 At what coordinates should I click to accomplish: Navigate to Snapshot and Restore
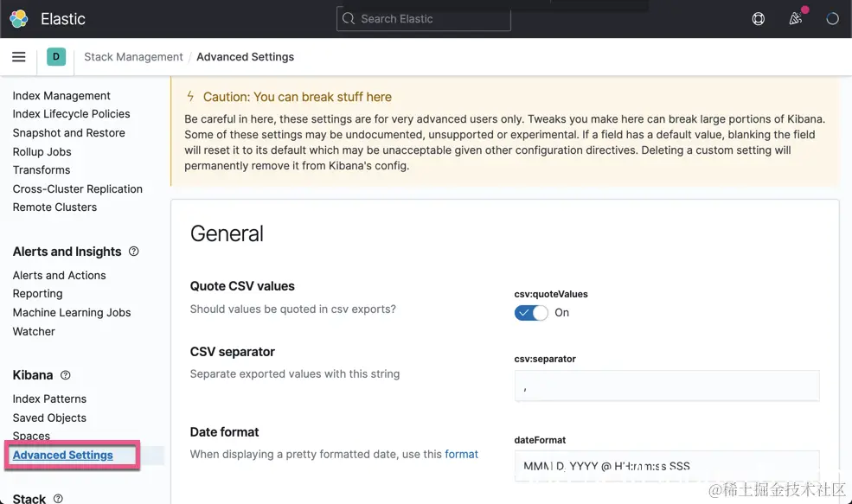click(68, 133)
